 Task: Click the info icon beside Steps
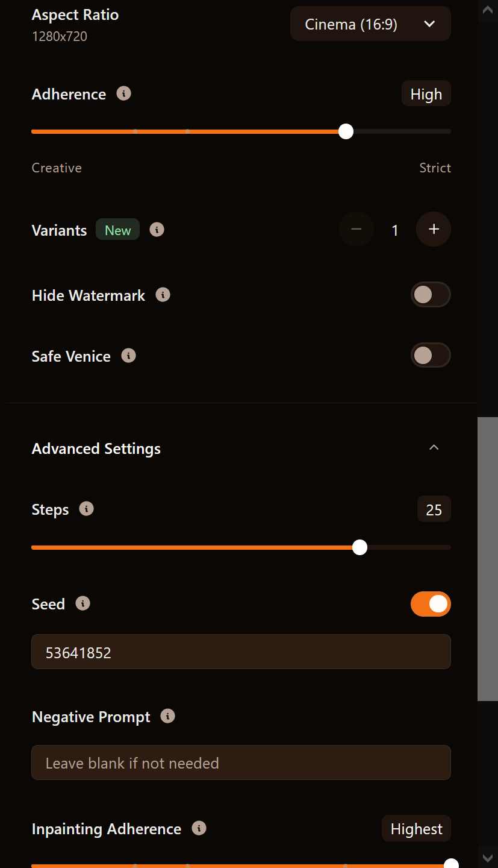(86, 509)
